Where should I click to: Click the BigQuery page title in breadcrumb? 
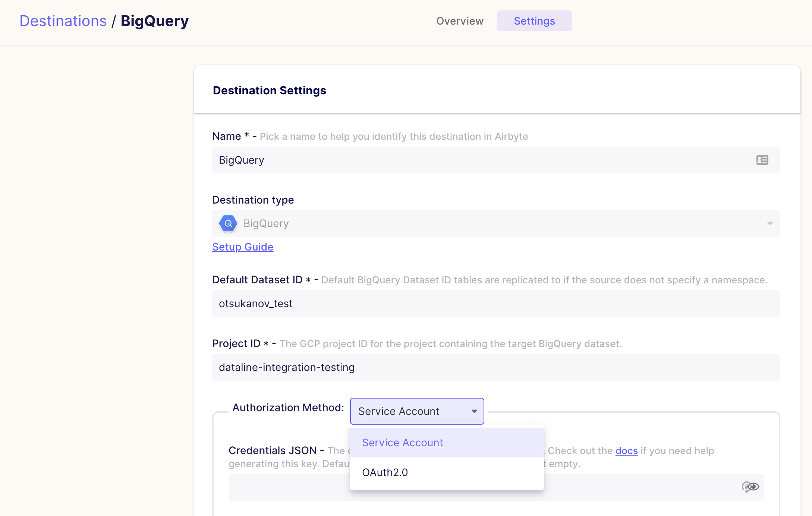click(154, 21)
